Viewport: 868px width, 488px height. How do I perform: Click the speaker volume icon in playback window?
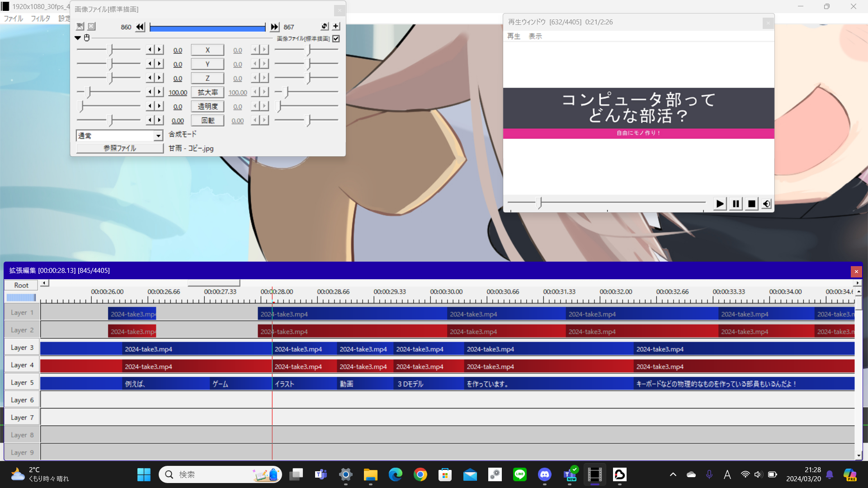click(x=766, y=204)
